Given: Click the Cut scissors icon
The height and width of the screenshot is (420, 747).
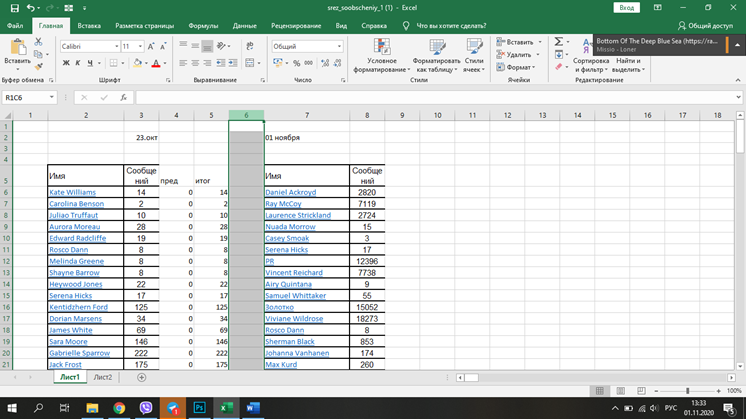Looking at the screenshot, I should [x=38, y=42].
